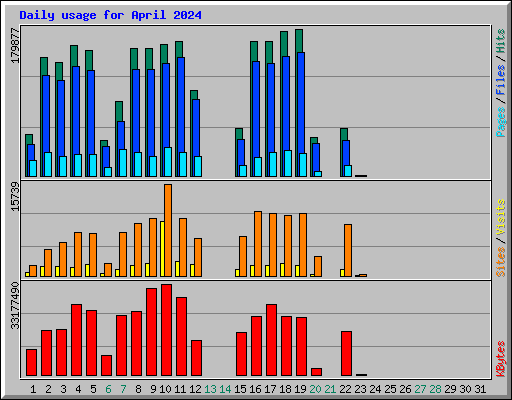Image resolution: width=512 pixels, height=400 pixels.
Task: Click the blue Files bar for day 11
Action: [181, 105]
